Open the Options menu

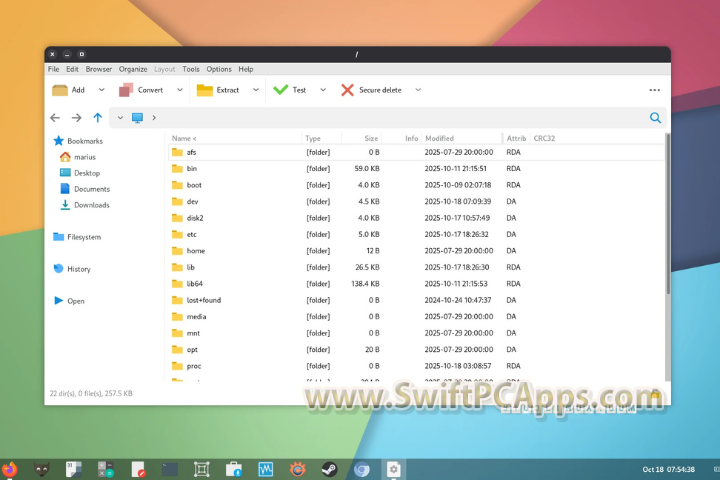pyautogui.click(x=219, y=69)
